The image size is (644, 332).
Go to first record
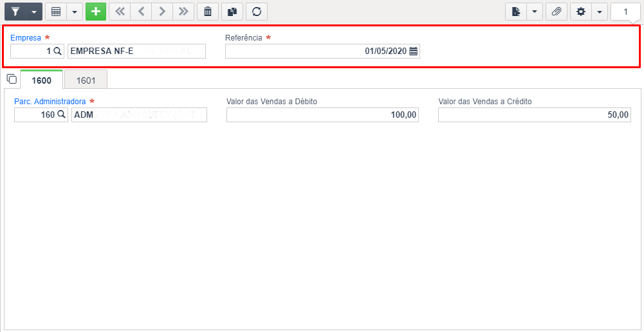point(120,12)
